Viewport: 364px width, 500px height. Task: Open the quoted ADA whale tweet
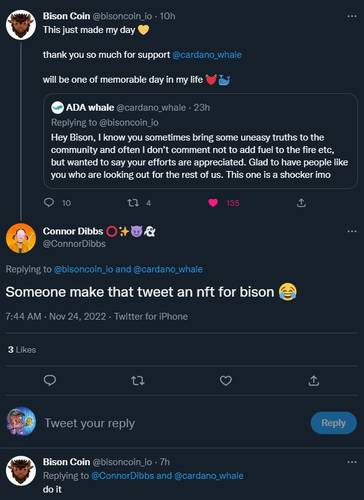click(200, 141)
